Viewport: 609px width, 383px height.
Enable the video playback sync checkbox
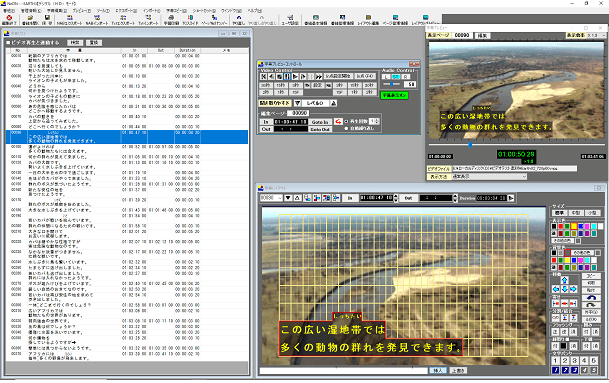pos(8,42)
